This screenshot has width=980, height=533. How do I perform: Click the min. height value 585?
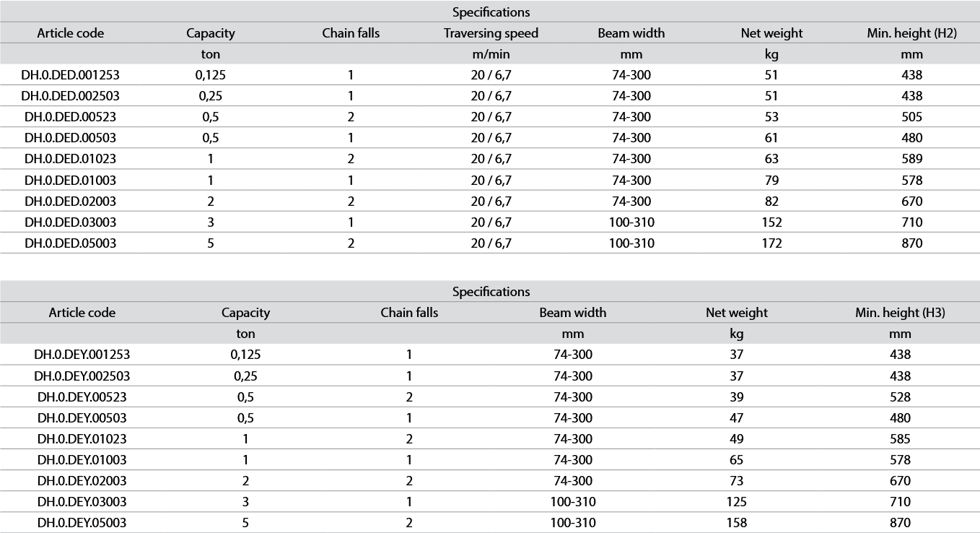900,439
